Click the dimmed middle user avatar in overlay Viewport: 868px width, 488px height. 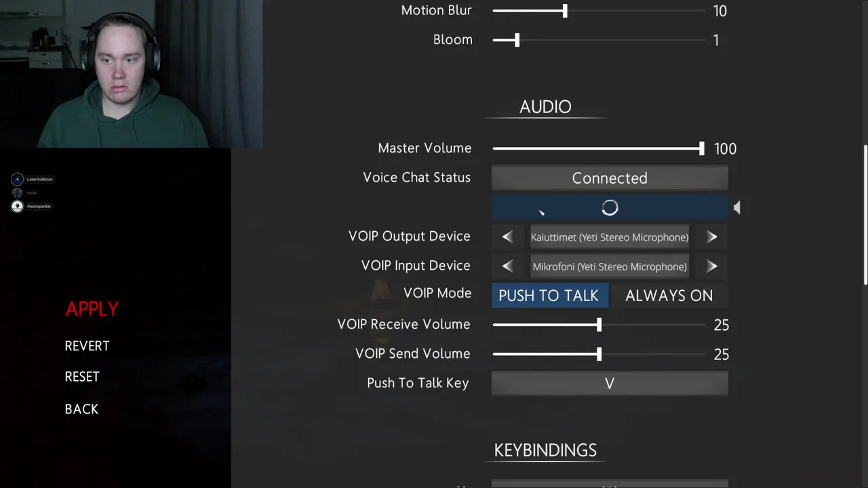pos(17,192)
